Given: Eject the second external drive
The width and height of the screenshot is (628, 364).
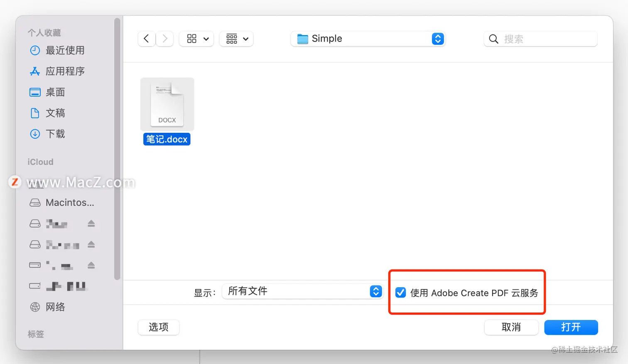Looking at the screenshot, I should click(x=91, y=244).
